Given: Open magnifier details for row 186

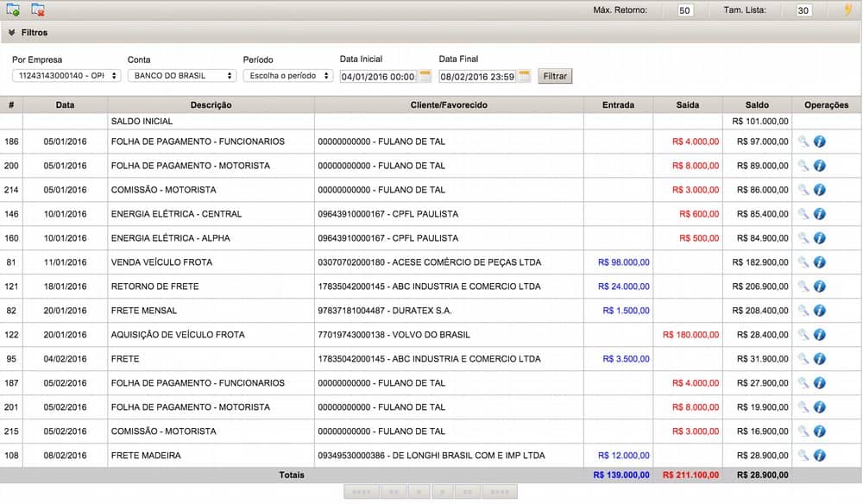Looking at the screenshot, I should point(803,142).
